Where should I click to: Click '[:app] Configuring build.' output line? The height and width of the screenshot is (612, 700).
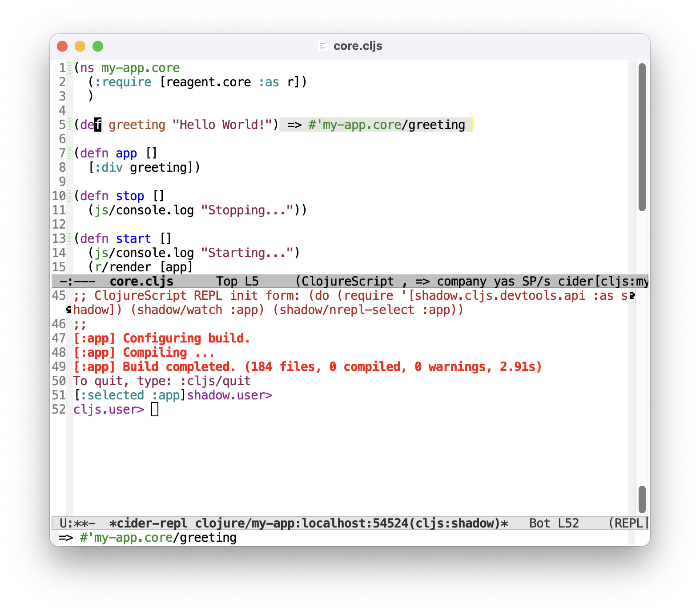point(162,338)
